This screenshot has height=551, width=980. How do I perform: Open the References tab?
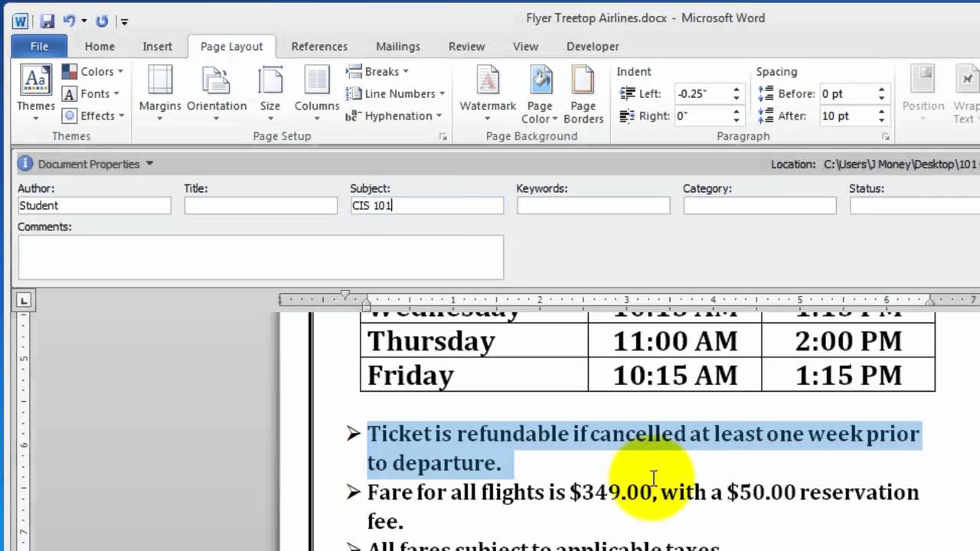click(x=319, y=47)
